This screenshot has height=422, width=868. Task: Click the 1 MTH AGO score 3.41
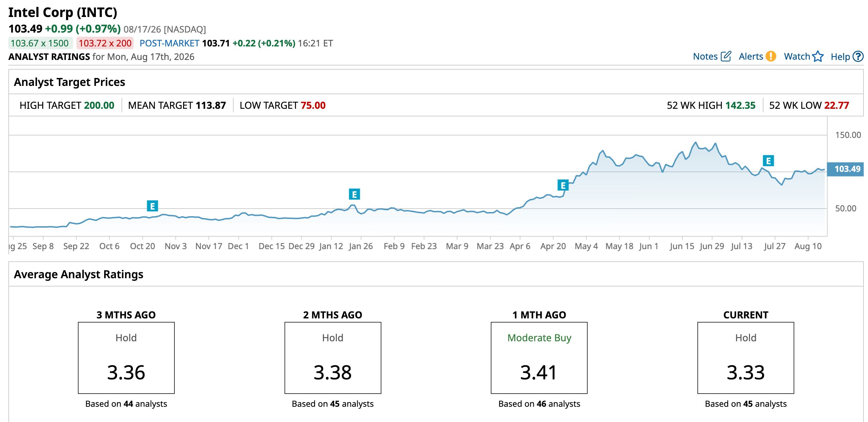point(539,373)
